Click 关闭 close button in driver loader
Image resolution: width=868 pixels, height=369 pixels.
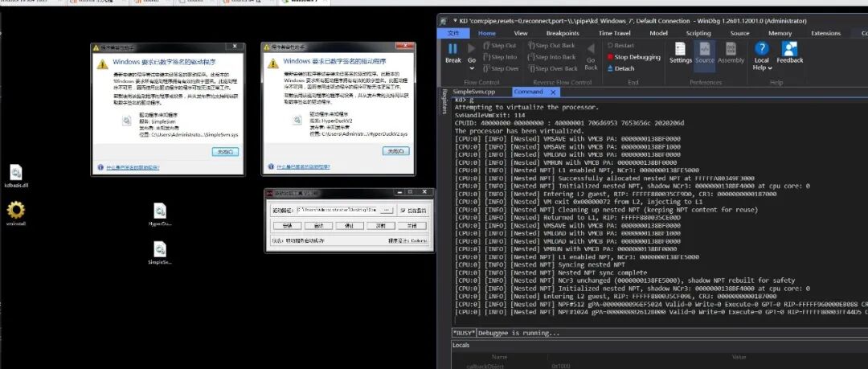(x=413, y=226)
